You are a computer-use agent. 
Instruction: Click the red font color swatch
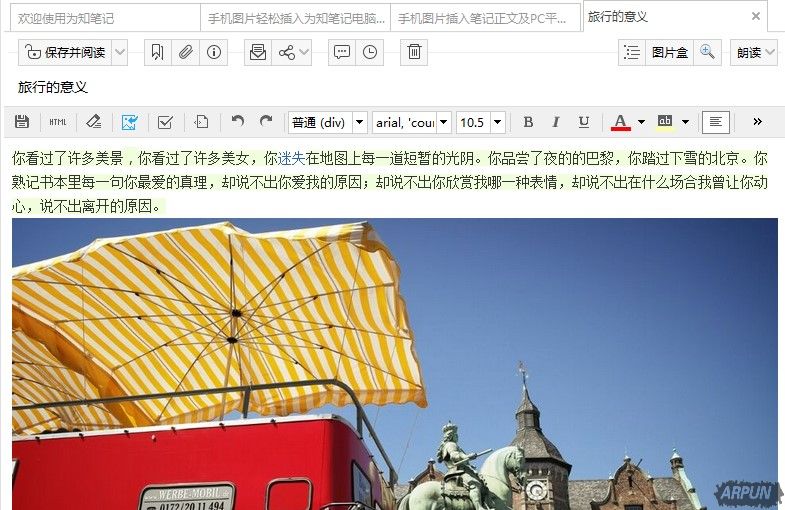click(x=620, y=122)
